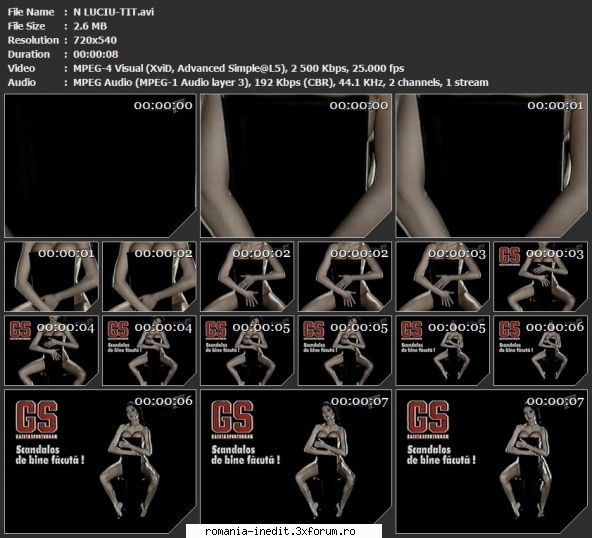Image resolution: width=592 pixels, height=538 pixels.
Task: Click the 00:00:08 duration value
Action: (x=96, y=54)
